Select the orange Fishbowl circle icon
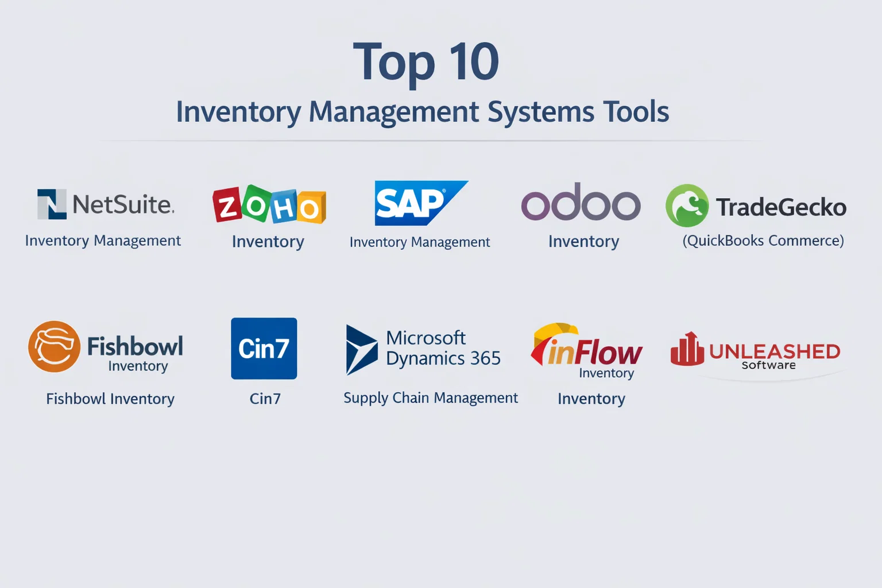The width and height of the screenshot is (882, 588). (x=55, y=347)
